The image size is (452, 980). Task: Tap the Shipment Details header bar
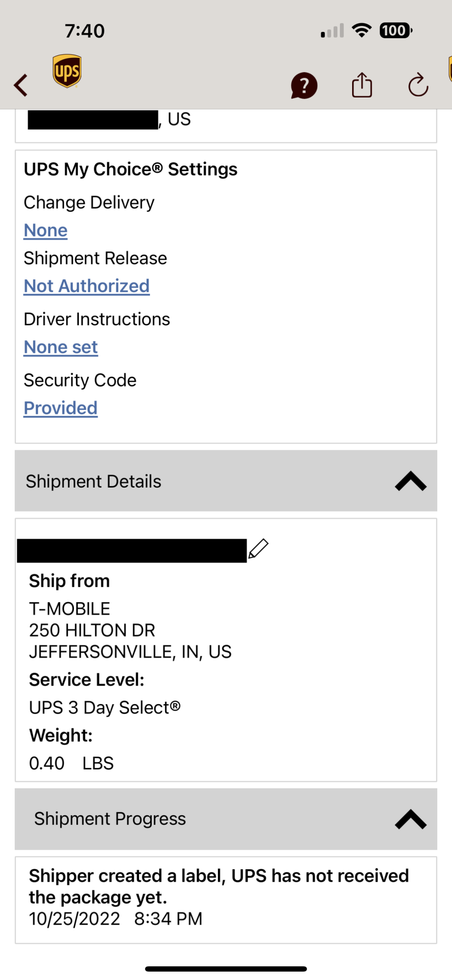[226, 481]
